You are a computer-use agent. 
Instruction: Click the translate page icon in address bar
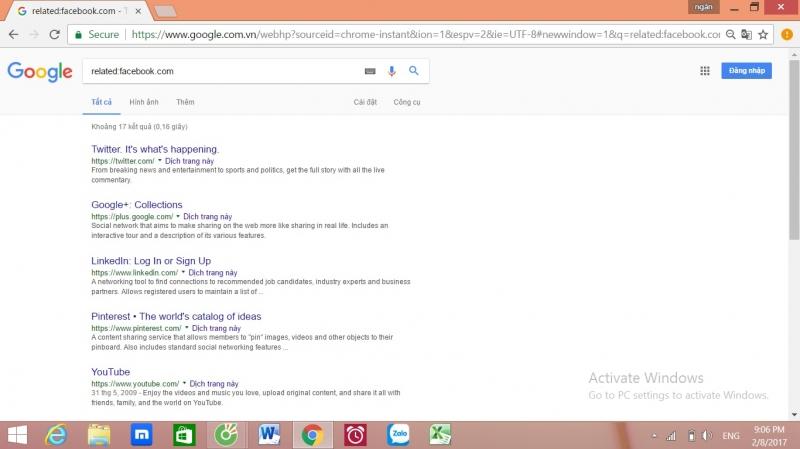point(746,34)
